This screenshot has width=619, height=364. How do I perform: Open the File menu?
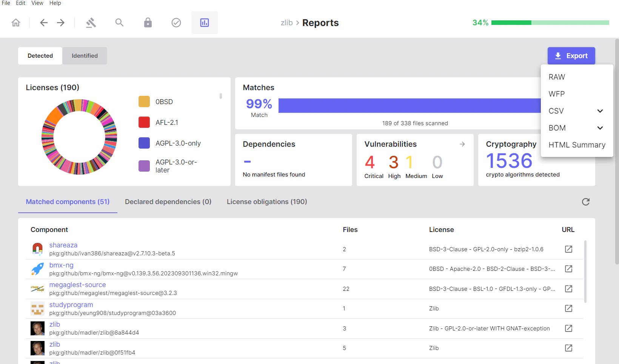coord(6,3)
